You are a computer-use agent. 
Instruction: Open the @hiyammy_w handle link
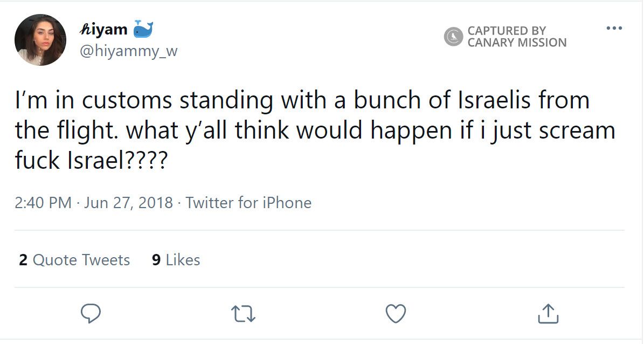(128, 51)
